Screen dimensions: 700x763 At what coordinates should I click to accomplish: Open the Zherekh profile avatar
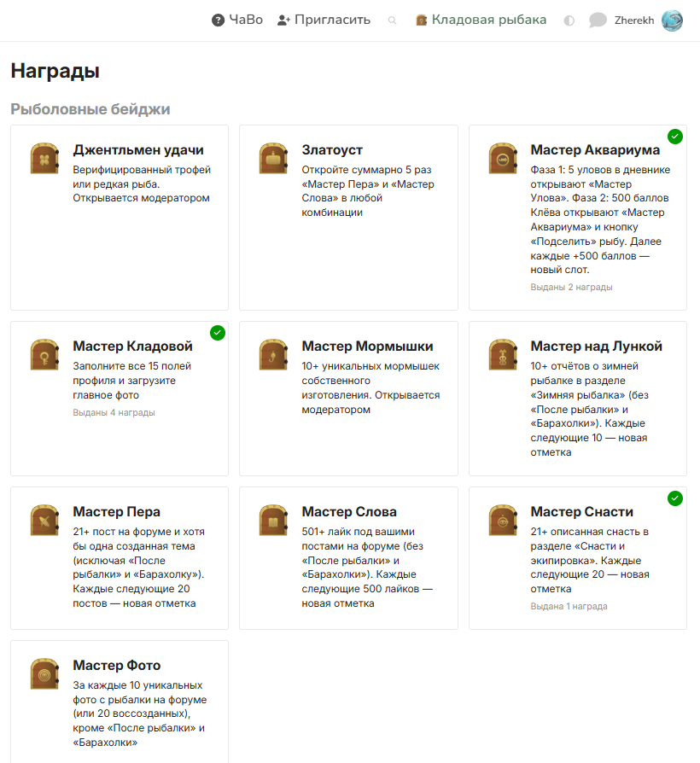point(672,20)
